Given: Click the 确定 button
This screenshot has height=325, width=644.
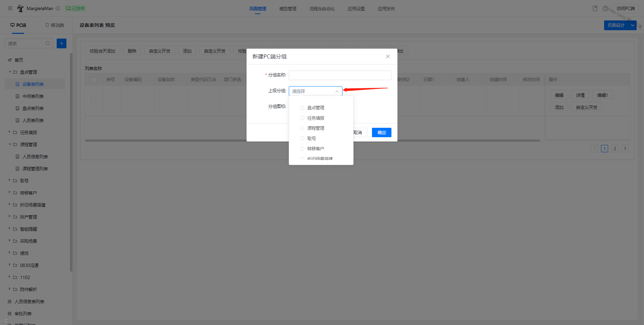Looking at the screenshot, I should click(x=382, y=132).
